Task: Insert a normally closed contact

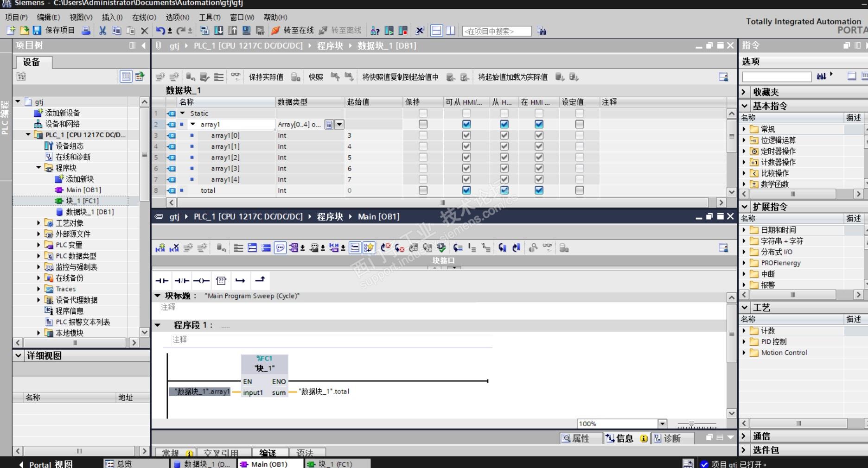Action: [x=181, y=280]
